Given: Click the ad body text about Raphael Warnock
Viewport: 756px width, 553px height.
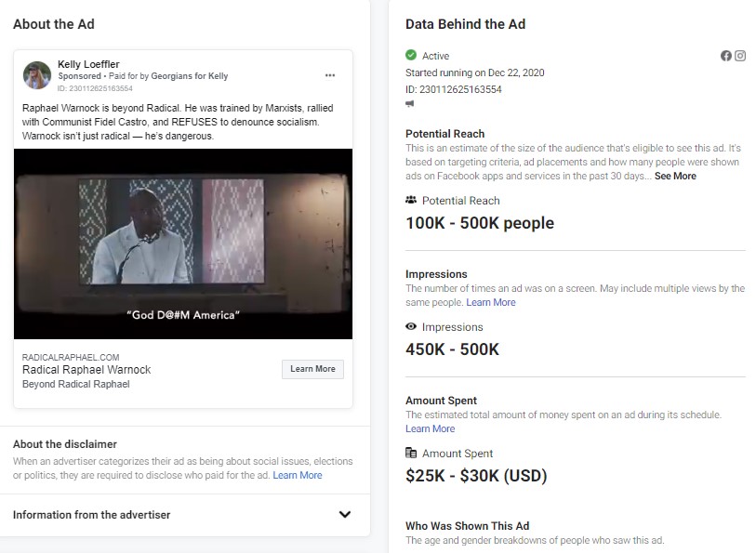Looking at the screenshot, I should 178,122.
